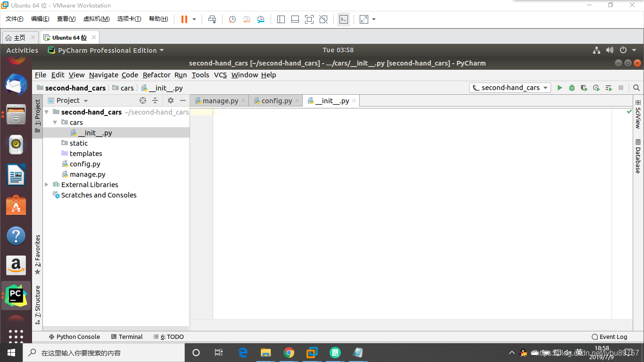The width and height of the screenshot is (644, 362).
Task: Open PyCharm app menu in GNOME bar
Action: pyautogui.click(x=106, y=50)
